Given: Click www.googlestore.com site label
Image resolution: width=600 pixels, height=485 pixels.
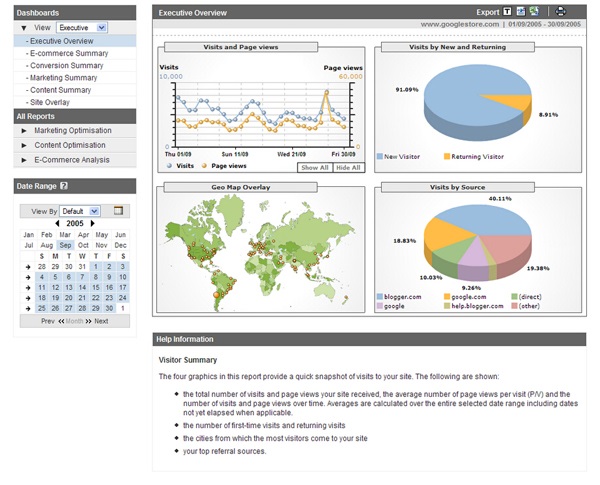Looking at the screenshot, I should 460,24.
